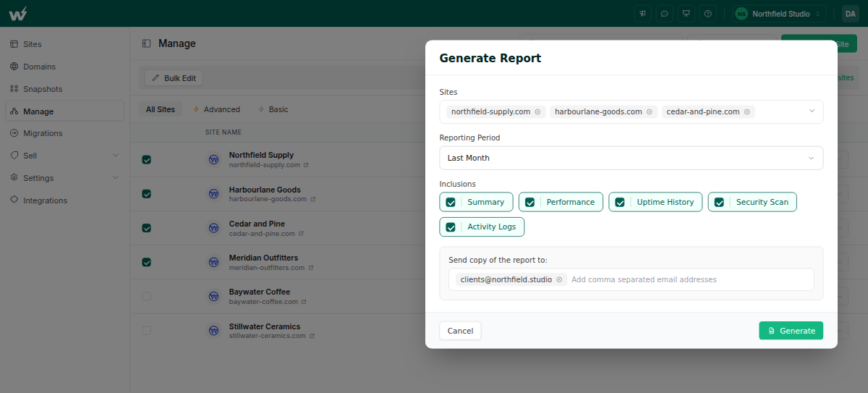Open meridian-outfitters.com external link icon
Image resolution: width=868 pixels, height=393 pixels.
[311, 268]
